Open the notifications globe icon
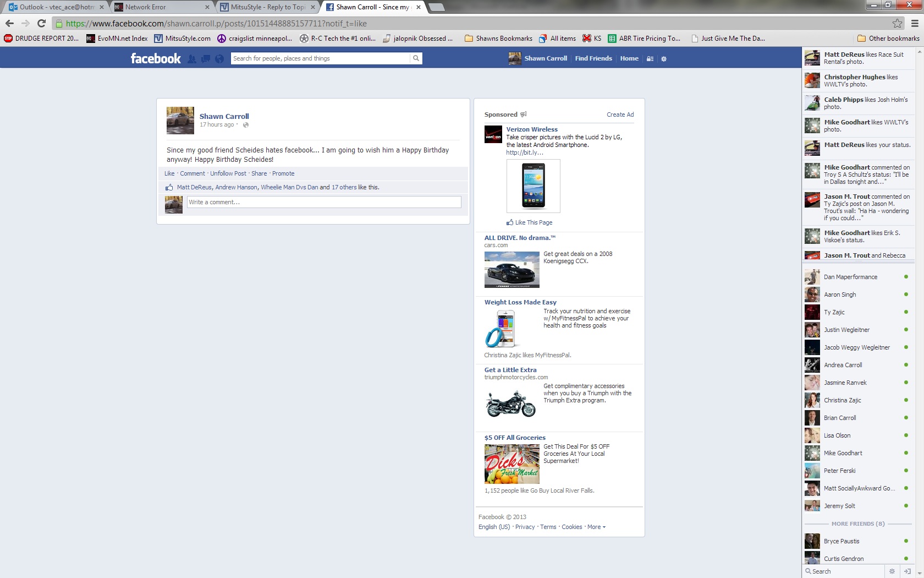924x578 pixels. pyautogui.click(x=219, y=59)
